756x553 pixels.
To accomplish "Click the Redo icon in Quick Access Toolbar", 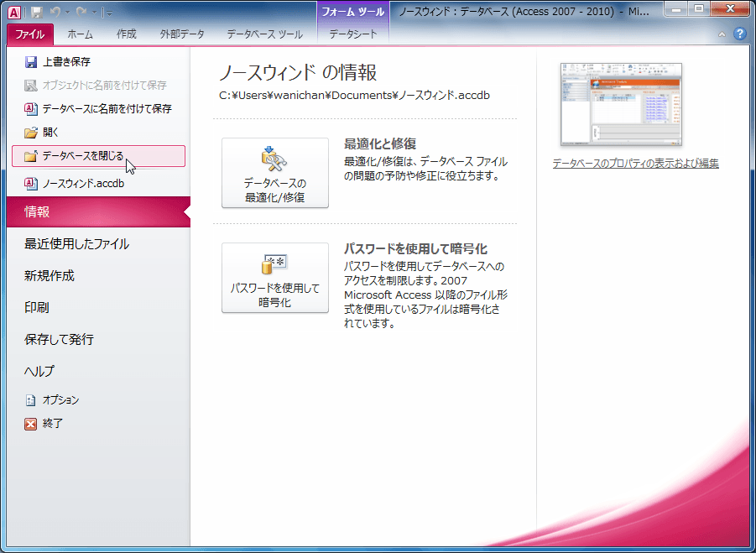I will coord(82,12).
